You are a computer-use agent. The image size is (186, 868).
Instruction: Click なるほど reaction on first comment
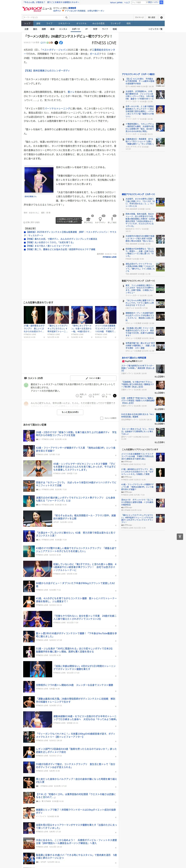94,396
